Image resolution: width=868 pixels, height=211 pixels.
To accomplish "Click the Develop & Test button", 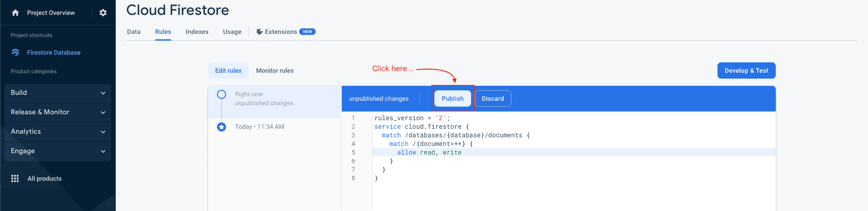I will click(746, 70).
